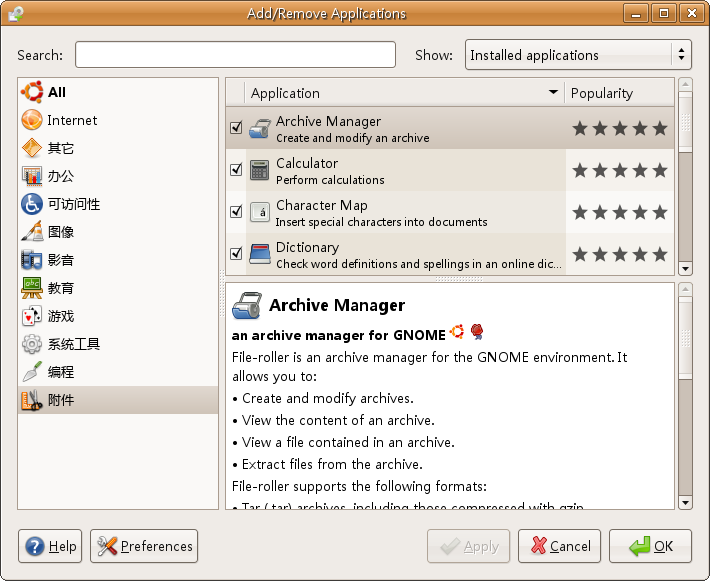This screenshot has width=710, height=581.
Task: Click the 系统工具 system tools gear icon
Action: (x=32, y=344)
